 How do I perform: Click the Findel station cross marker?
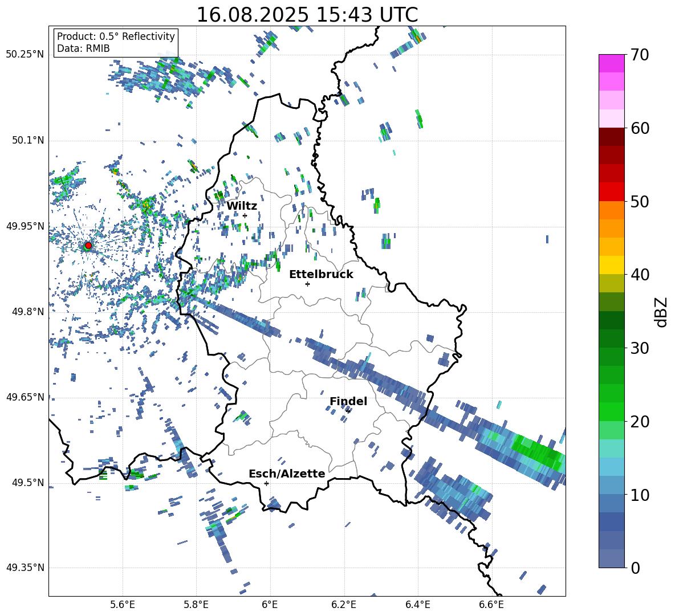point(348,411)
